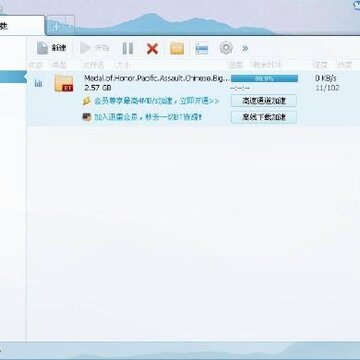Click the 11/102 resources value
The height and width of the screenshot is (360, 360).
pyautogui.click(x=327, y=88)
